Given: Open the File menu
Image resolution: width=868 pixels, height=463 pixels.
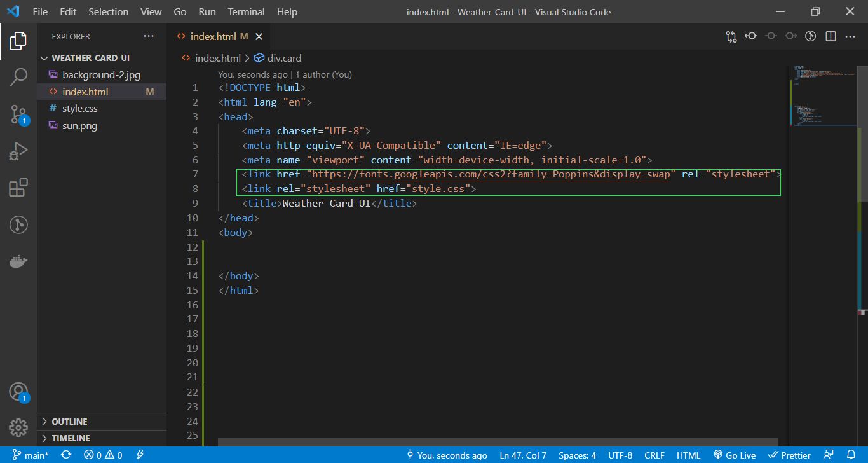Looking at the screenshot, I should (39, 11).
